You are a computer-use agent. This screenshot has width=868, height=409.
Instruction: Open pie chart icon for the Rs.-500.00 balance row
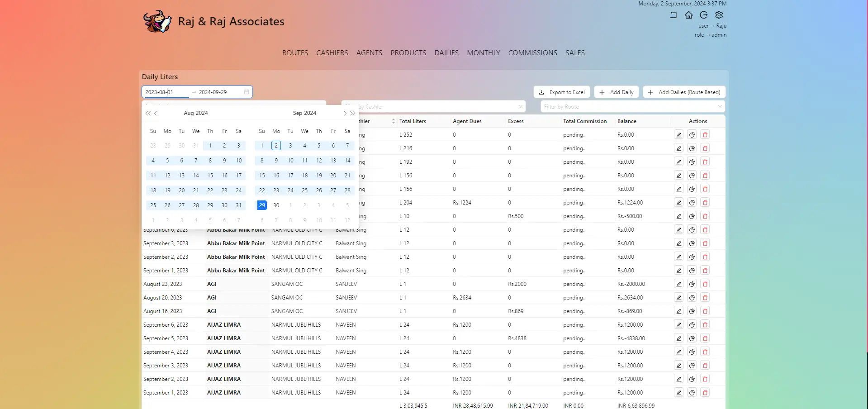point(692,216)
